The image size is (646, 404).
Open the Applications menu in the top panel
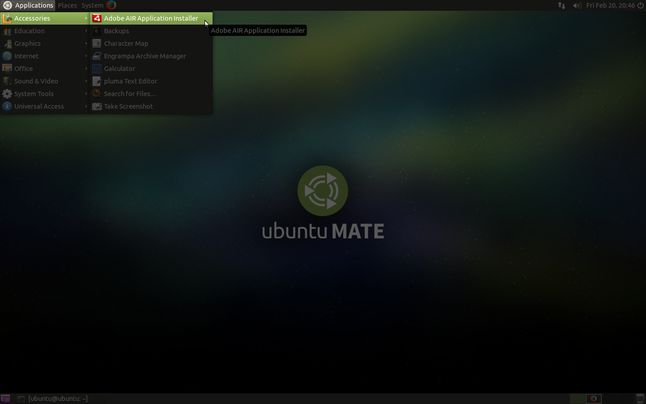pyautogui.click(x=28, y=5)
